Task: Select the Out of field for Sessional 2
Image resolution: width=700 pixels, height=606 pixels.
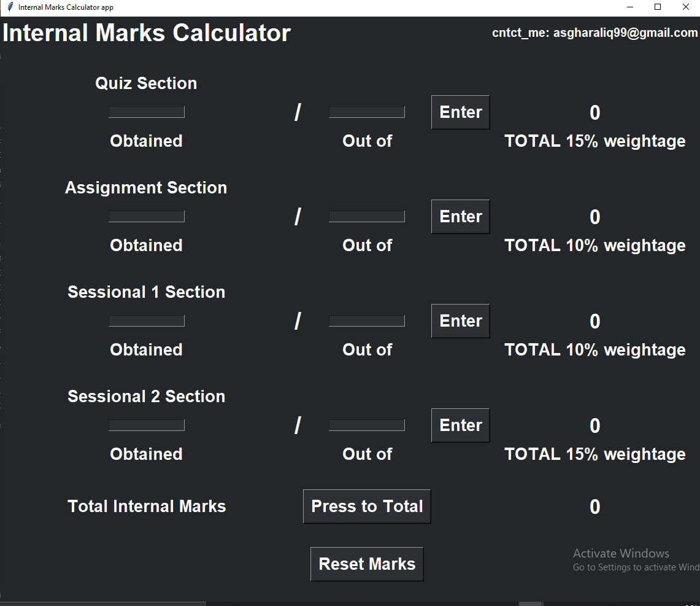Action: [x=366, y=425]
